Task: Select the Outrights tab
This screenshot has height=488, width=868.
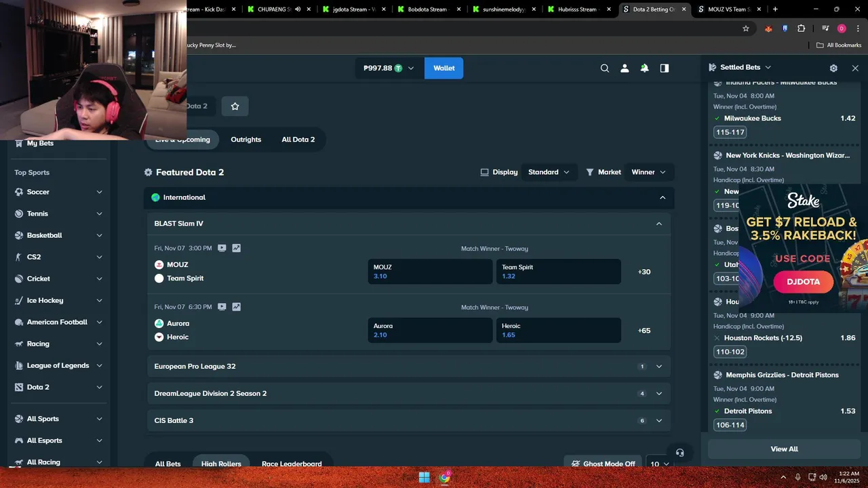Action: tap(245, 140)
